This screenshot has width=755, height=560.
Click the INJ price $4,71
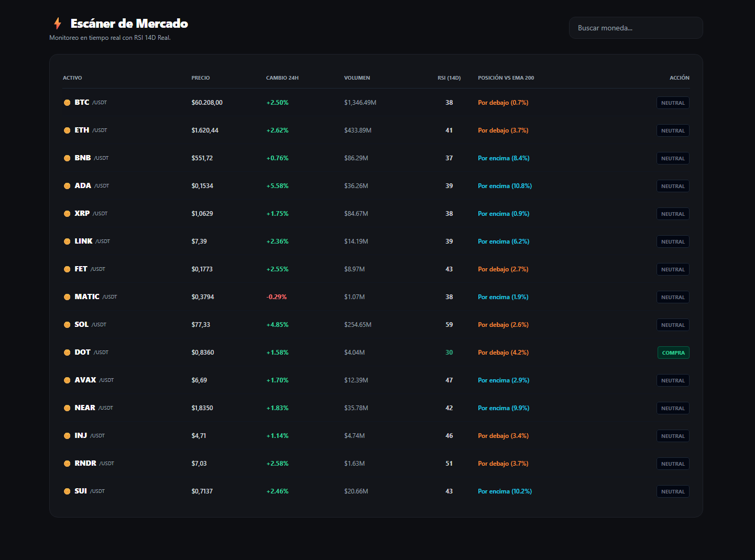click(199, 436)
